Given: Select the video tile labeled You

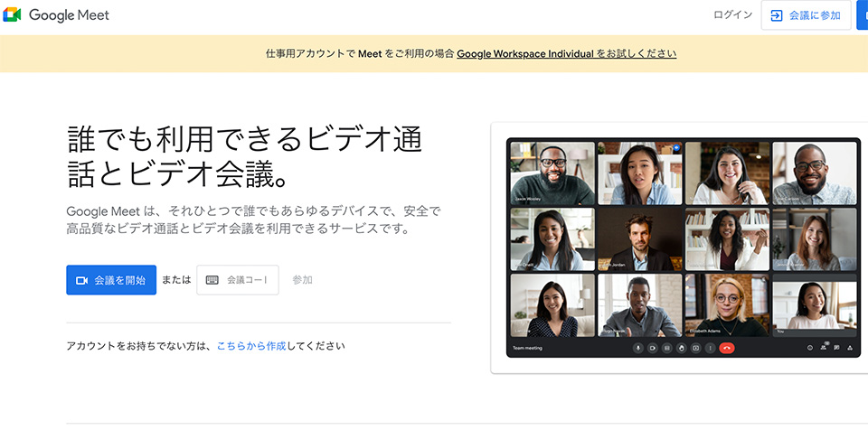Looking at the screenshot, I should [x=815, y=305].
